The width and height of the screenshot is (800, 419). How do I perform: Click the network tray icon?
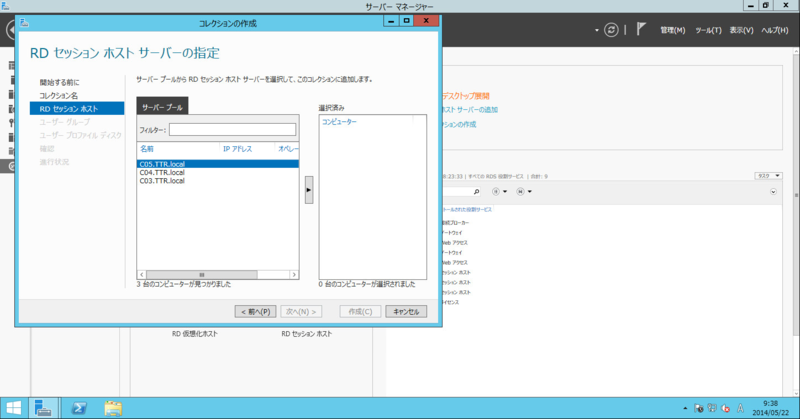click(x=712, y=408)
